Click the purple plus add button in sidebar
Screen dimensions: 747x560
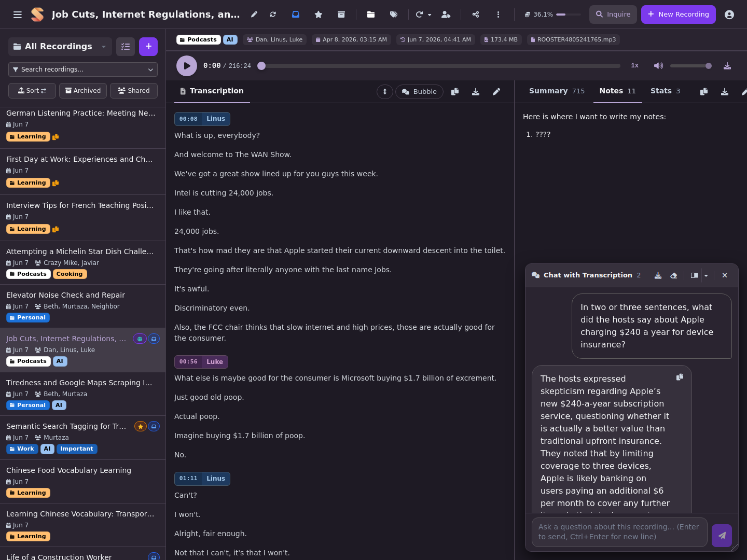(148, 47)
